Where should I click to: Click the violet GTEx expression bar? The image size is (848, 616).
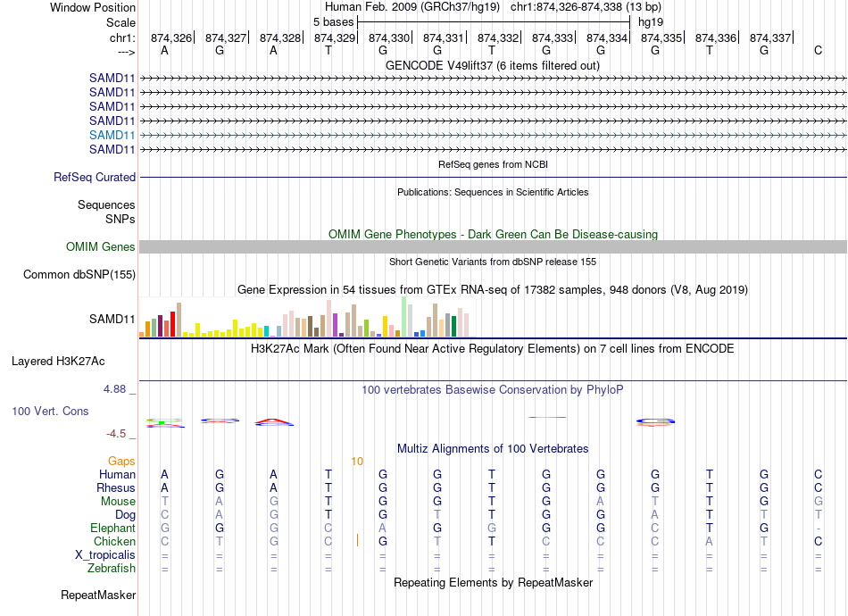[x=336, y=325]
